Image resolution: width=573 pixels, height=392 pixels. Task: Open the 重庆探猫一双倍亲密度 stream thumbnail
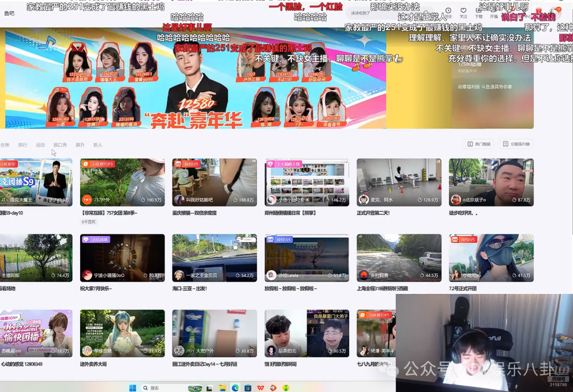coord(214,182)
